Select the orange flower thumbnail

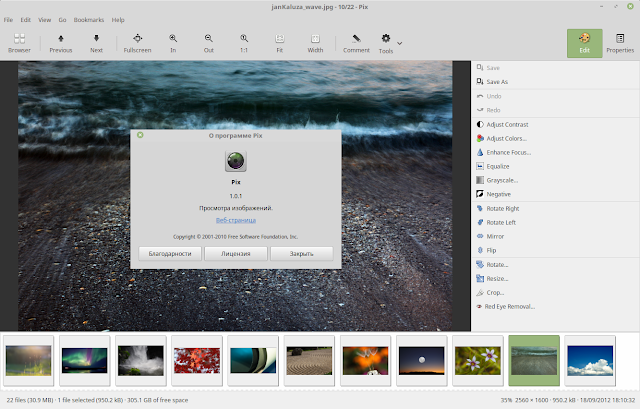coord(365,360)
